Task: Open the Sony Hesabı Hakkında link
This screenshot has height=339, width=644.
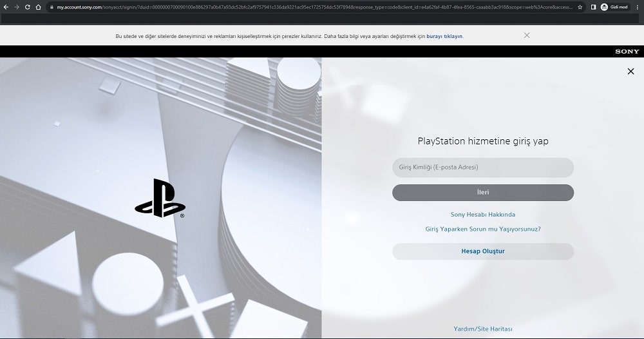Action: (x=483, y=215)
